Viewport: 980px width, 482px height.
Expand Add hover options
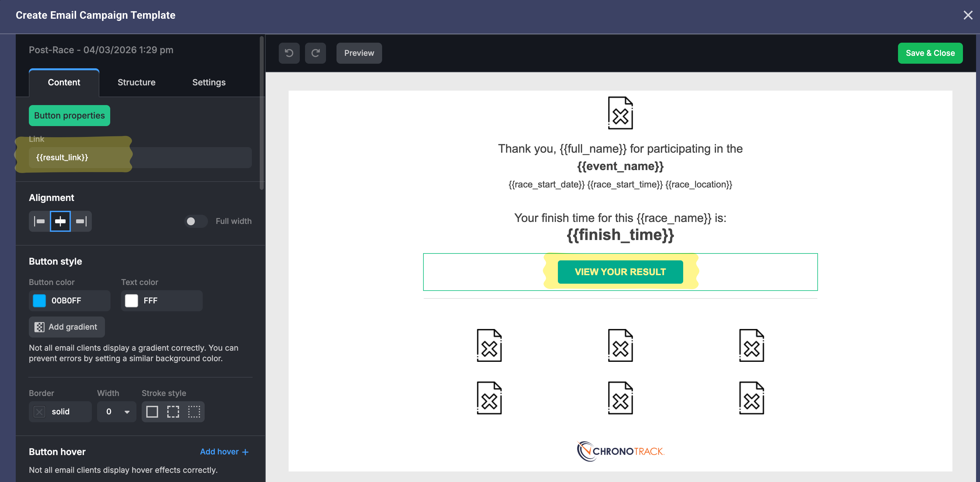coord(224,451)
